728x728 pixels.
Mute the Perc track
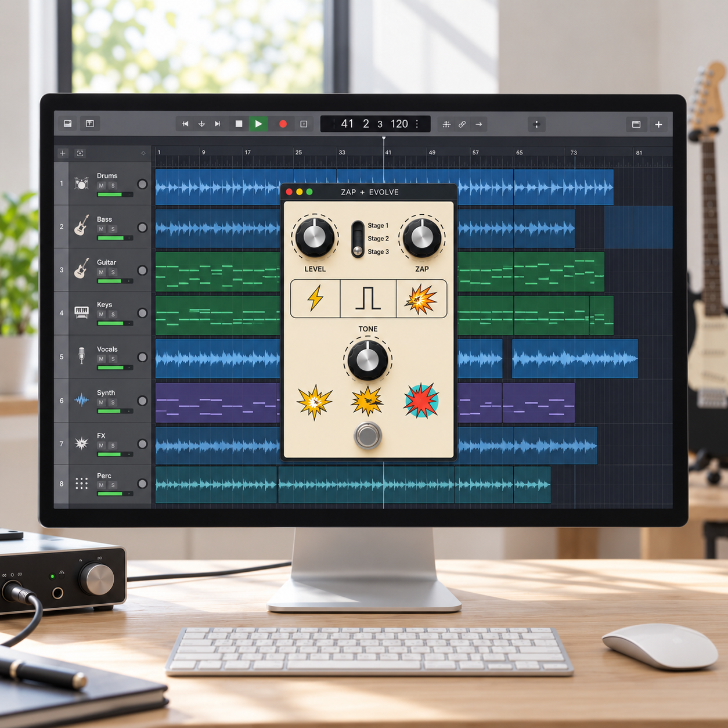click(102, 485)
